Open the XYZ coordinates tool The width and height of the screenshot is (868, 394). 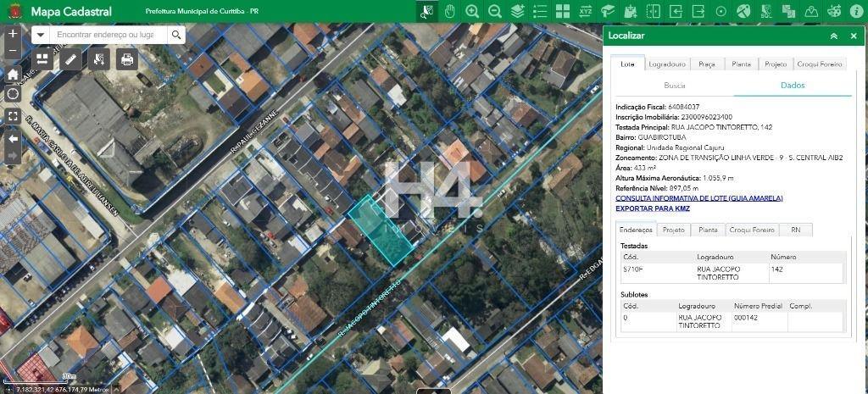(x=586, y=11)
